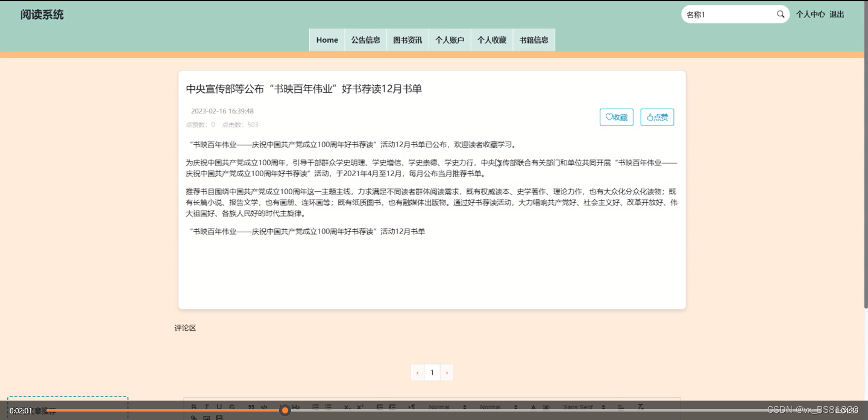868x420 pixels.
Task: Open the first Normal size dropdown
Action: 448,407
